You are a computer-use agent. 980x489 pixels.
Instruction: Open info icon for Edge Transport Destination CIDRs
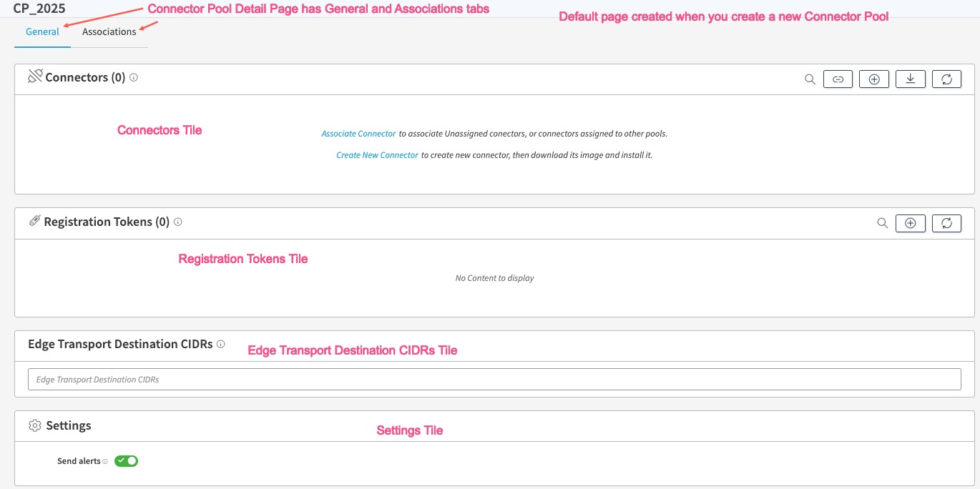click(x=220, y=344)
